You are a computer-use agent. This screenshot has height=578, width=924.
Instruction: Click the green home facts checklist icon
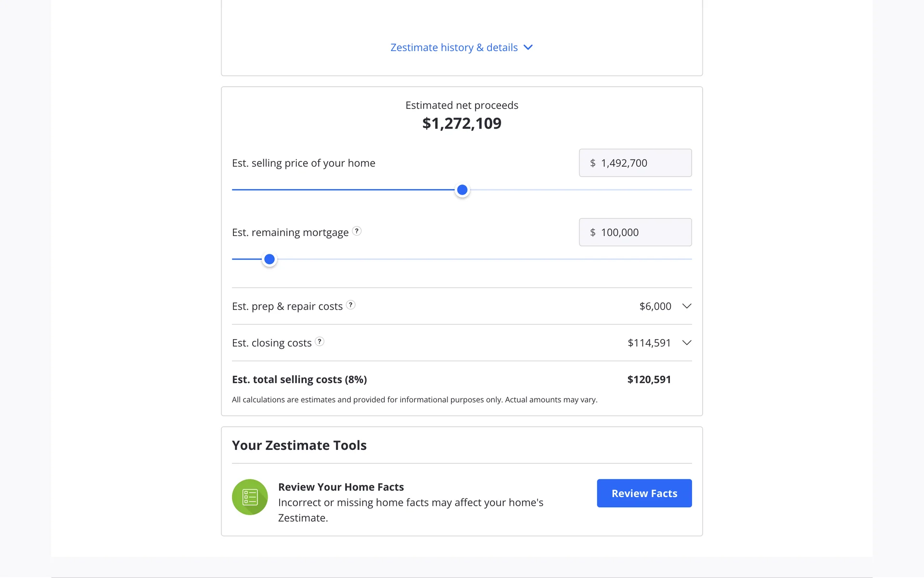(250, 497)
